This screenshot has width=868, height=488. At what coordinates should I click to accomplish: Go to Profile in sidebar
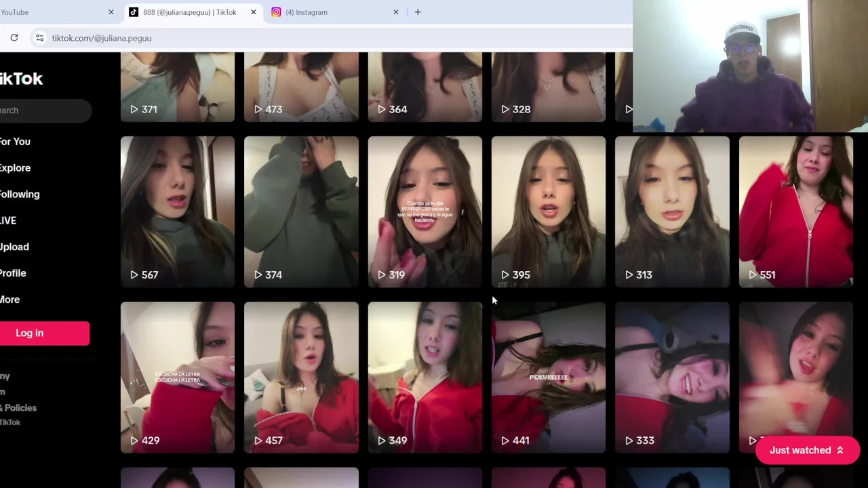click(13, 273)
